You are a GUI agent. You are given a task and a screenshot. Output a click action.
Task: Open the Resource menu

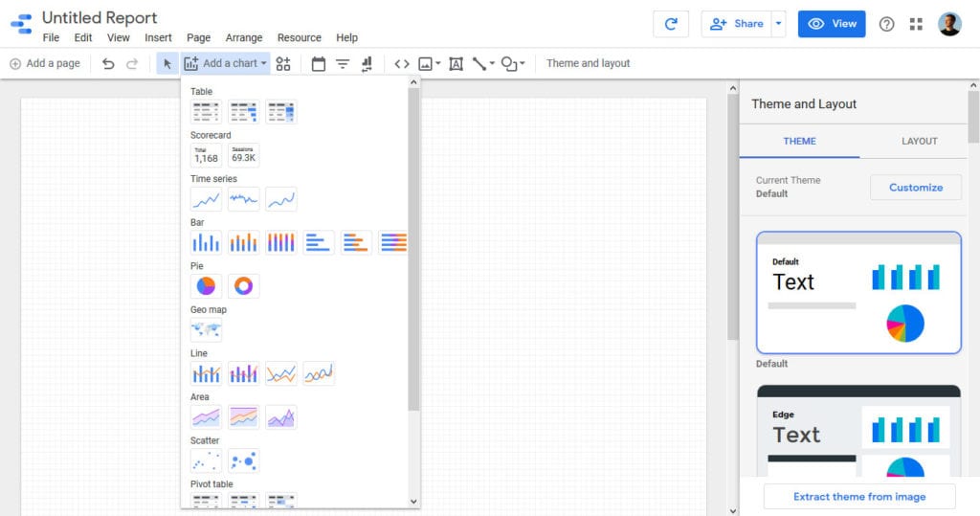[300, 37]
